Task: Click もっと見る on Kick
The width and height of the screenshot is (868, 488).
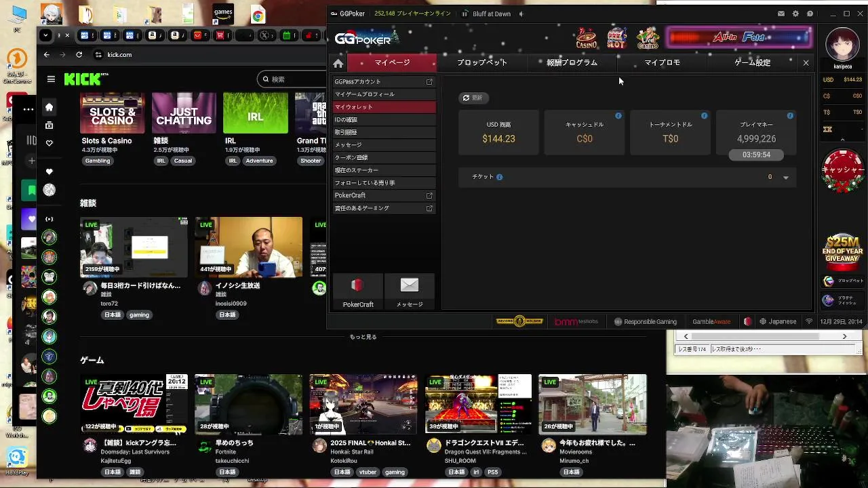Action: click(x=363, y=337)
